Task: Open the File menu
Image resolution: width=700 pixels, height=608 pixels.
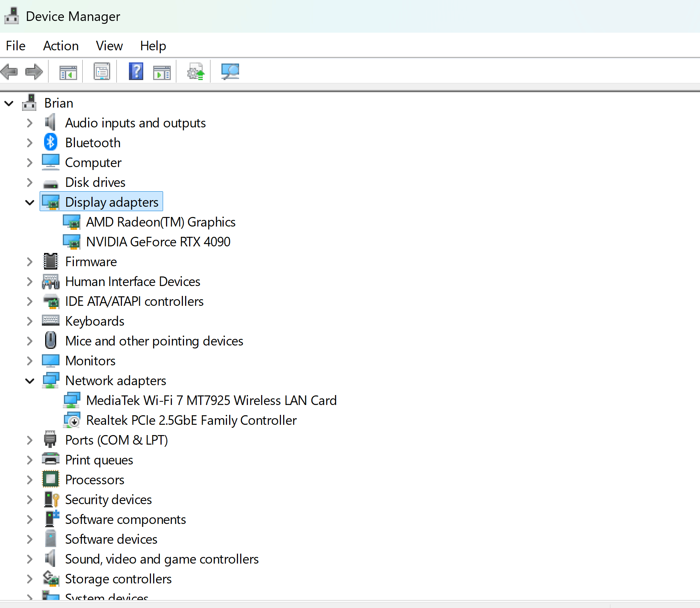Action: [x=16, y=46]
